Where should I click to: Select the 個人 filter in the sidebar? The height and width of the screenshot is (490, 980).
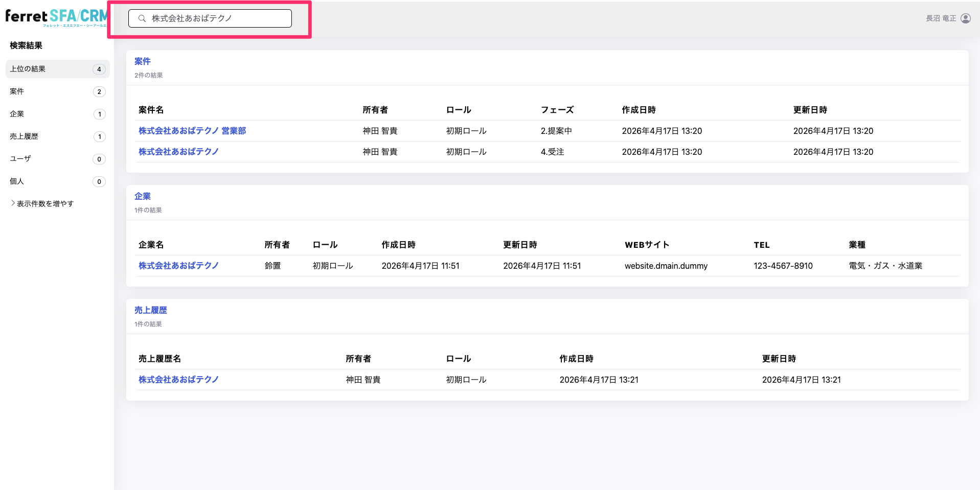[58, 181]
